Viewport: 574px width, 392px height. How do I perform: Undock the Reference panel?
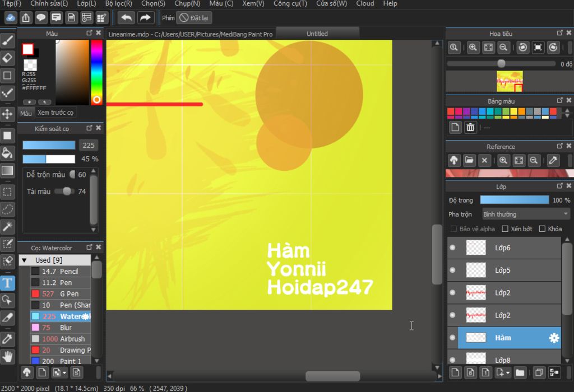pos(560,146)
